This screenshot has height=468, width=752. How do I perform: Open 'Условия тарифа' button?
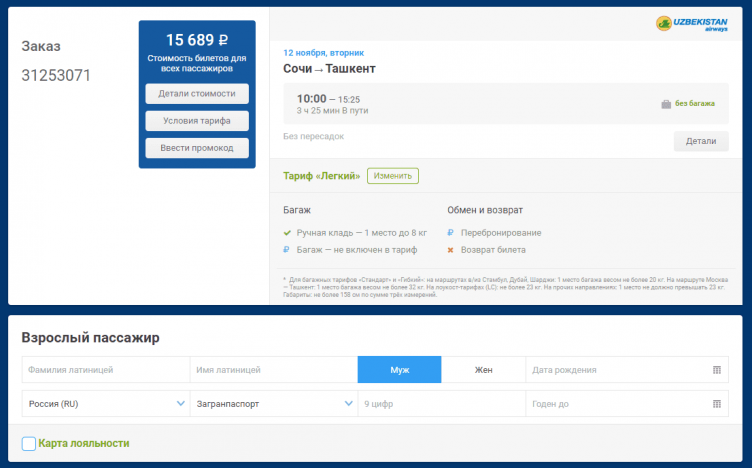point(197,121)
